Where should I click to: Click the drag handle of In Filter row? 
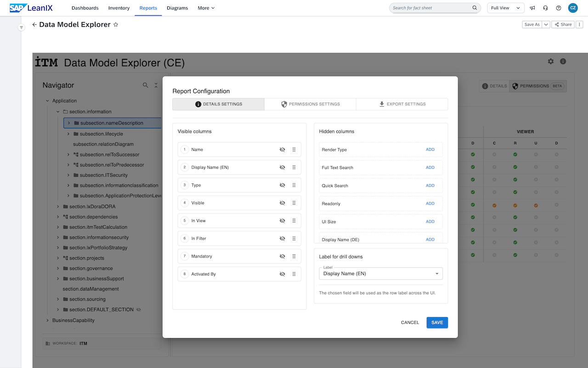tap(294, 239)
